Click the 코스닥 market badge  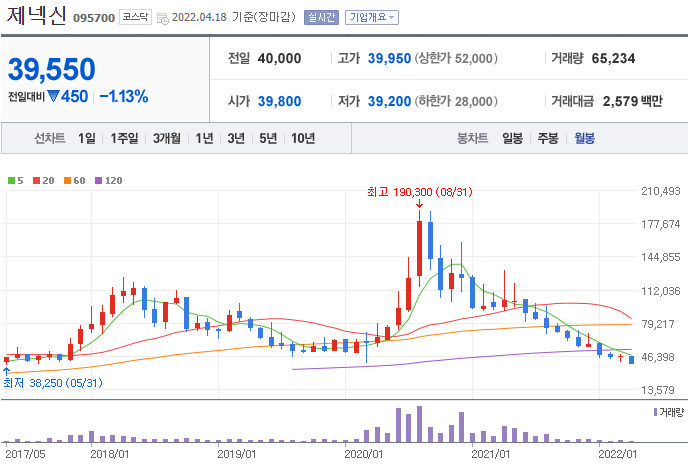(135, 17)
